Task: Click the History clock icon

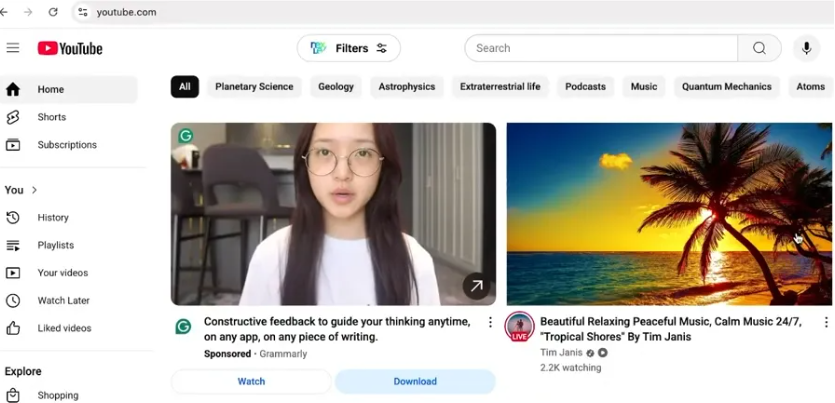Action: coord(13,217)
